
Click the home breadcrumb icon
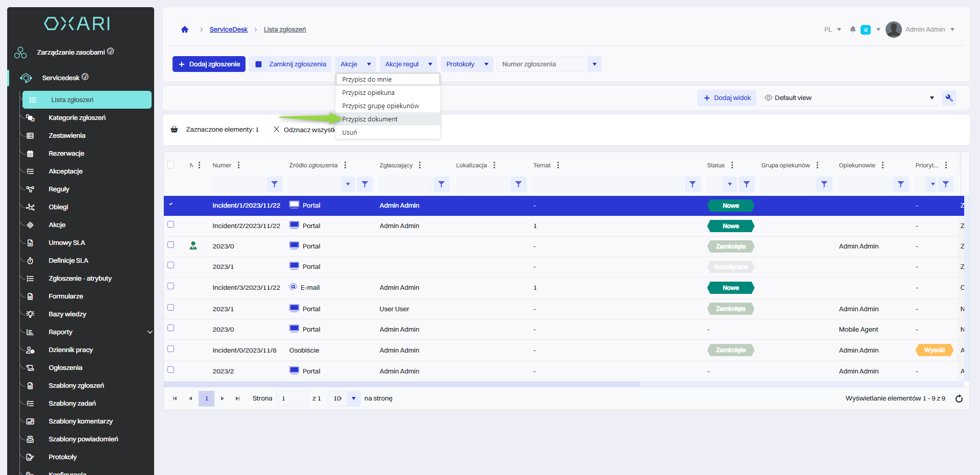pos(185,30)
